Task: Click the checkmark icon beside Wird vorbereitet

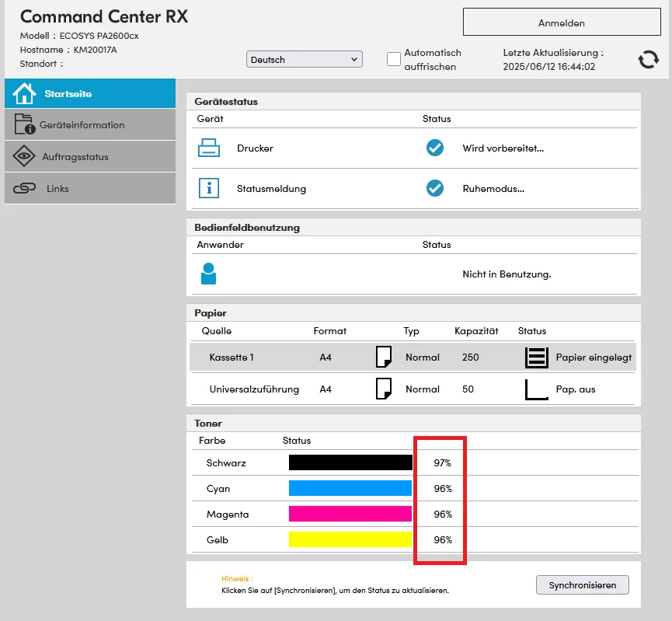Action: click(434, 148)
